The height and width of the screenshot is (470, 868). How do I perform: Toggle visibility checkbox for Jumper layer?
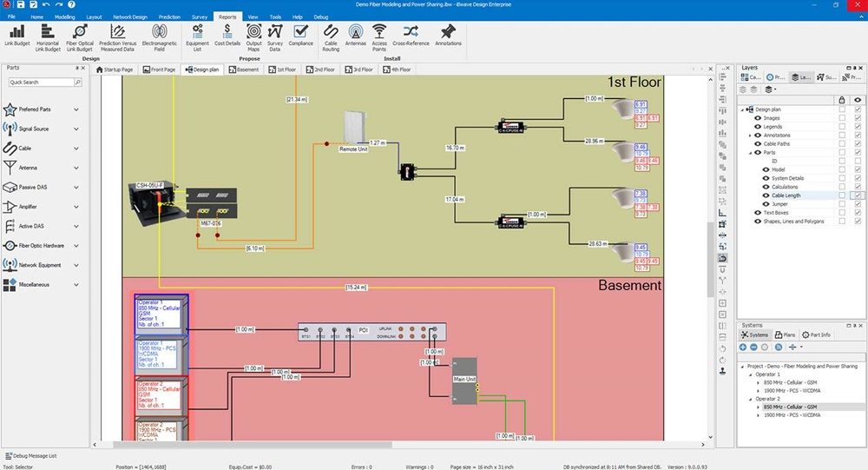tap(858, 204)
